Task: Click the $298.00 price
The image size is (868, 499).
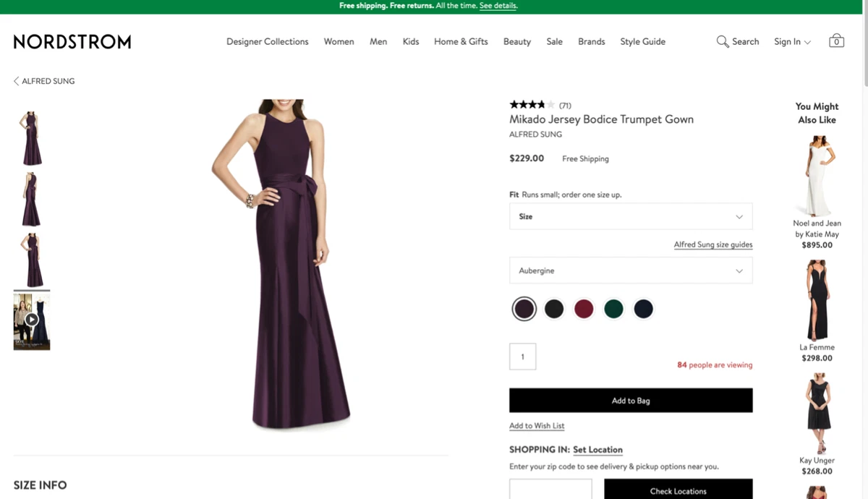Action: (x=817, y=358)
